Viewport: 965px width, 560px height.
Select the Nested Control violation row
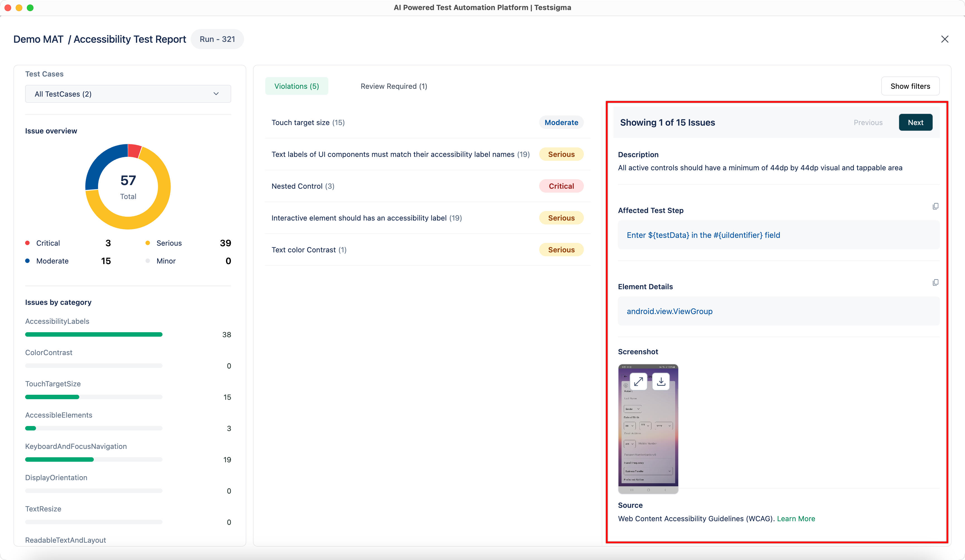tap(302, 186)
